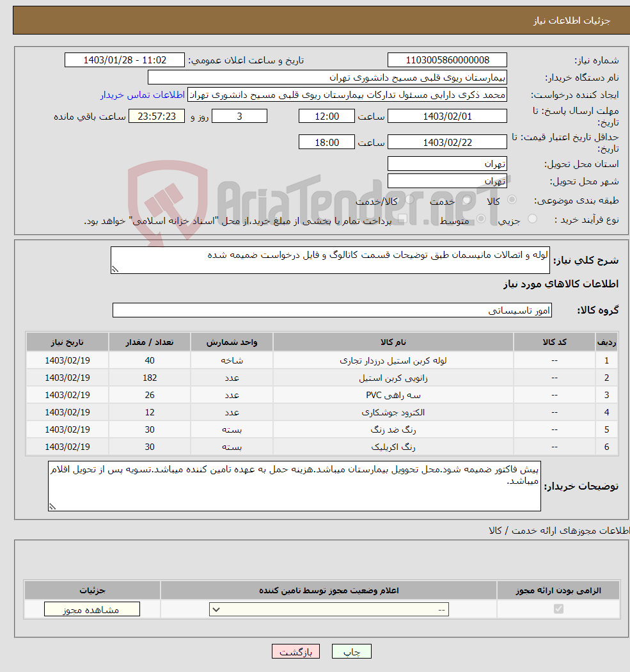The height and width of the screenshot is (672, 630).
Task: Click the announcement date and time field
Action: 125,60
